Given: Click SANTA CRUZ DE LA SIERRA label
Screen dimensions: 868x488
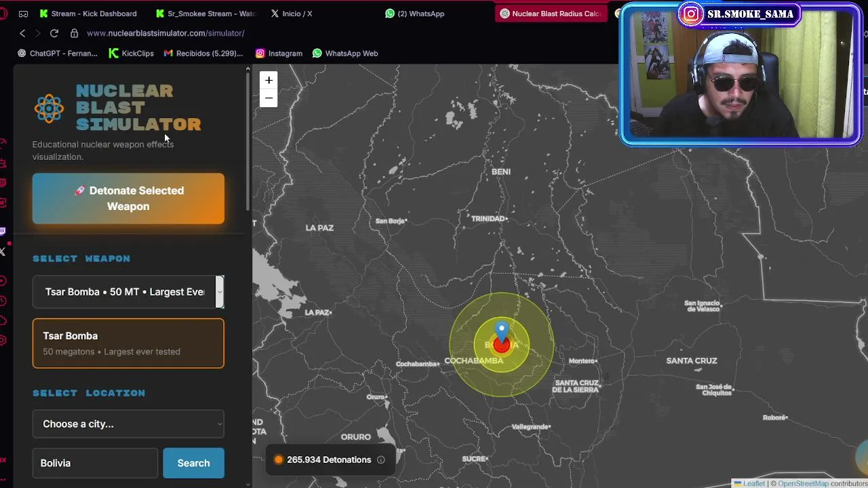Looking at the screenshot, I should coord(576,386).
